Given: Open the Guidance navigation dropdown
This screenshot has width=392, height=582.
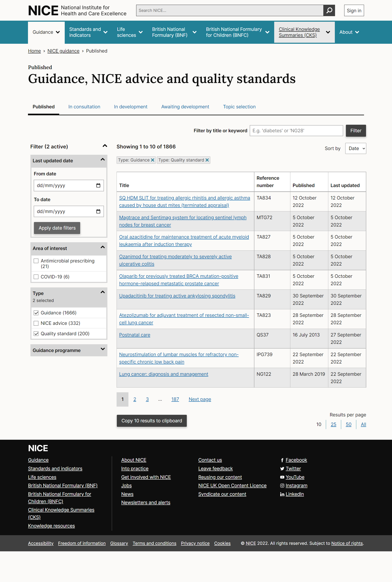Looking at the screenshot, I should [x=46, y=32].
